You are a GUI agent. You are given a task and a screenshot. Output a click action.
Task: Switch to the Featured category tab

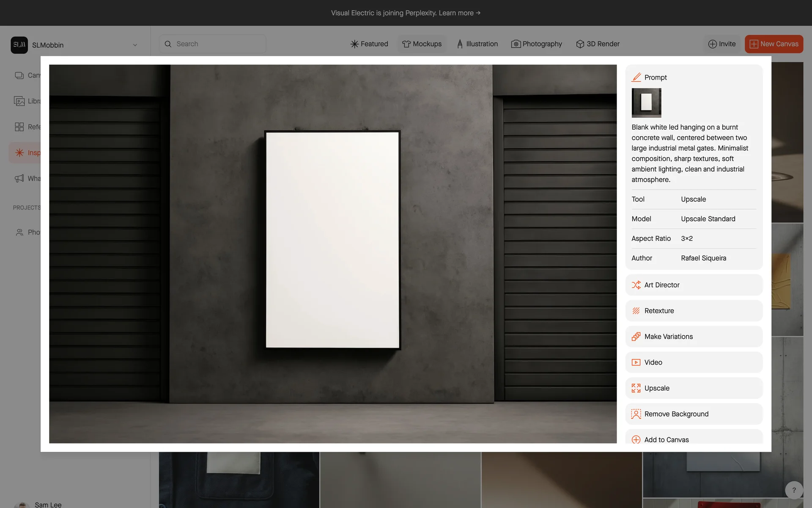369,44
